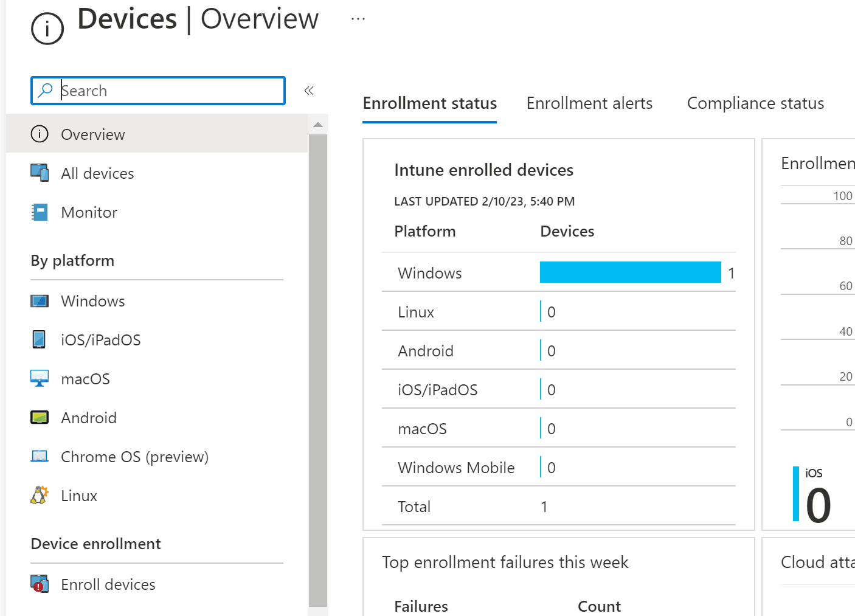
Task: Select Overview in the sidebar
Action: click(x=157, y=134)
